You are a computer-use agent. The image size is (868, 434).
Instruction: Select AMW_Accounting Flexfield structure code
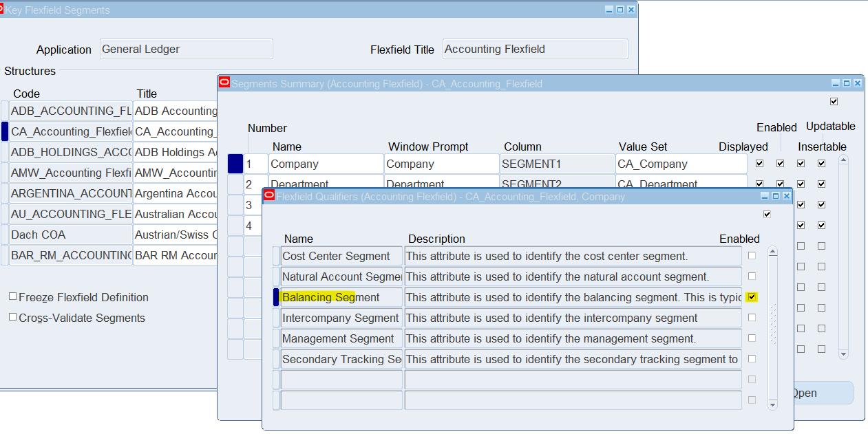71,173
